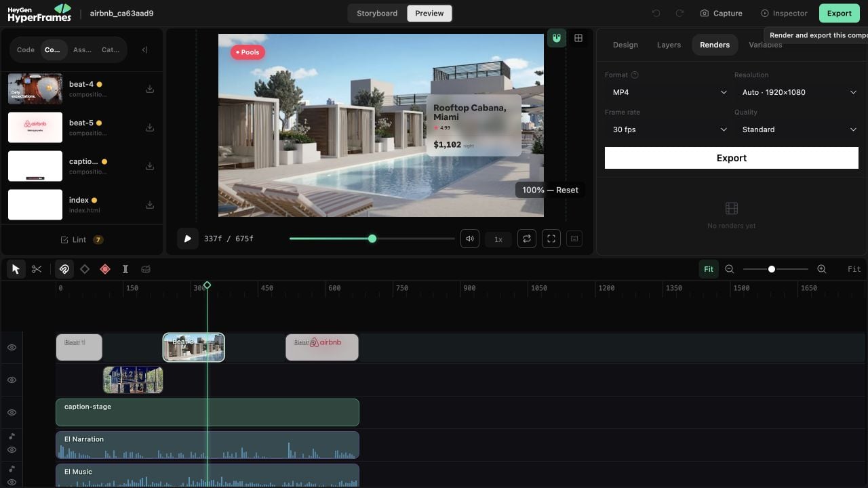Screen dimensions: 868x488
Task: Open the Format MP4 dropdown
Action: pos(668,92)
